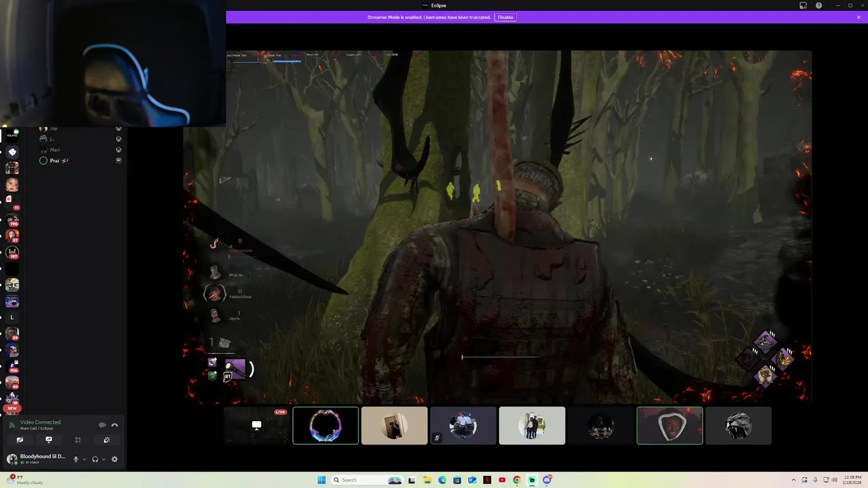Disconnect from the voice call

(115, 425)
